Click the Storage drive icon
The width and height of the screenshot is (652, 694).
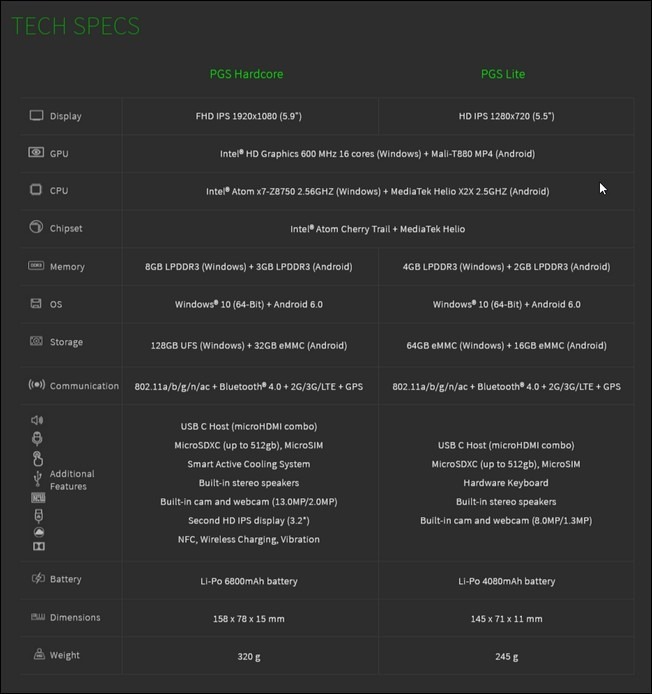tap(36, 341)
